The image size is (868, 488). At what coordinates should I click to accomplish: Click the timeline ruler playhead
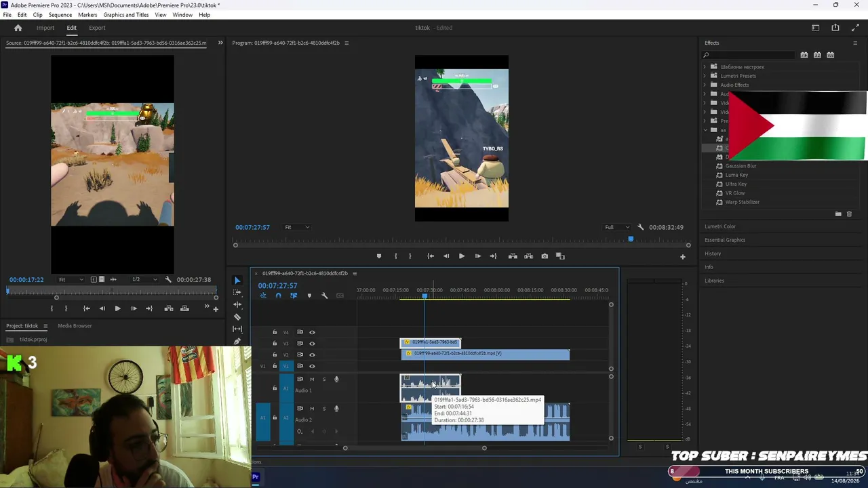[x=425, y=296]
